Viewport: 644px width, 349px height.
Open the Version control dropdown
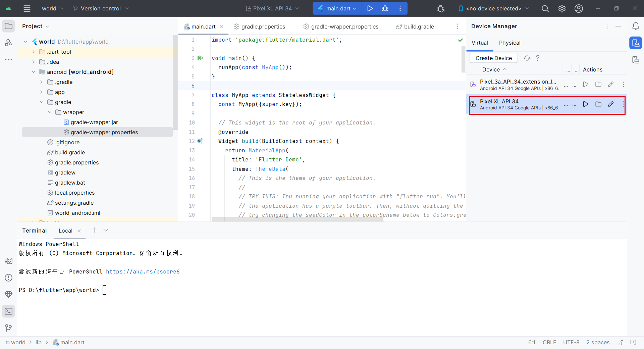(101, 8)
